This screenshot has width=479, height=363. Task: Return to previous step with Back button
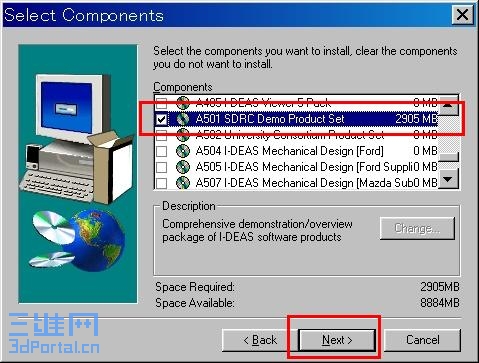click(260, 340)
